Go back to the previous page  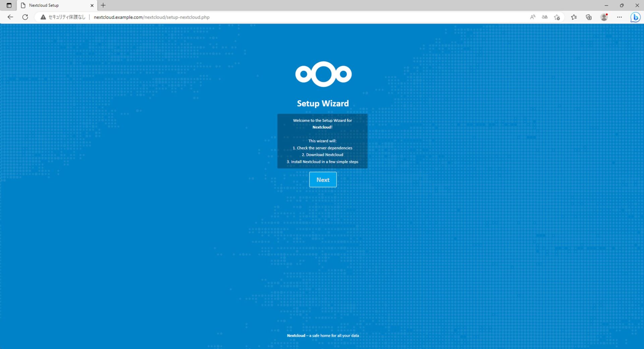click(x=10, y=17)
